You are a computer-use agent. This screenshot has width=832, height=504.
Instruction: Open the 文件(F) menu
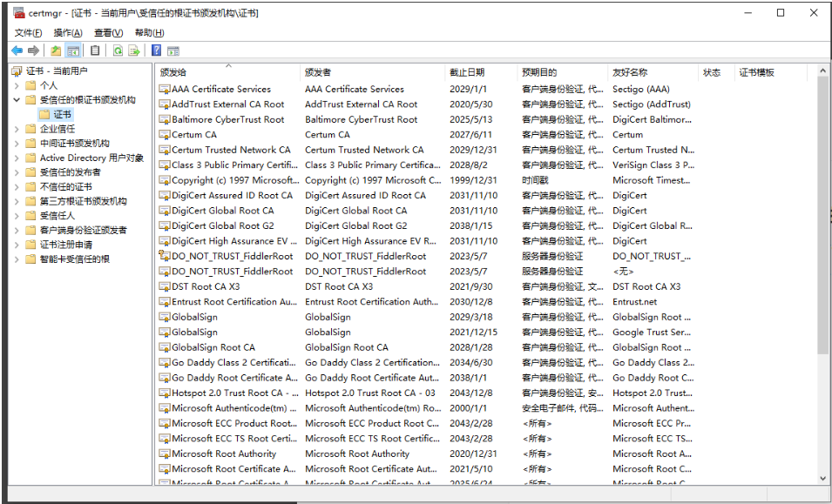[28, 33]
